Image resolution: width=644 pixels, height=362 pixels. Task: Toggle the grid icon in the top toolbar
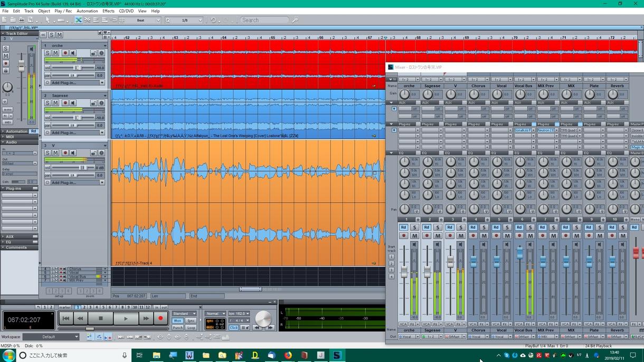[122, 20]
